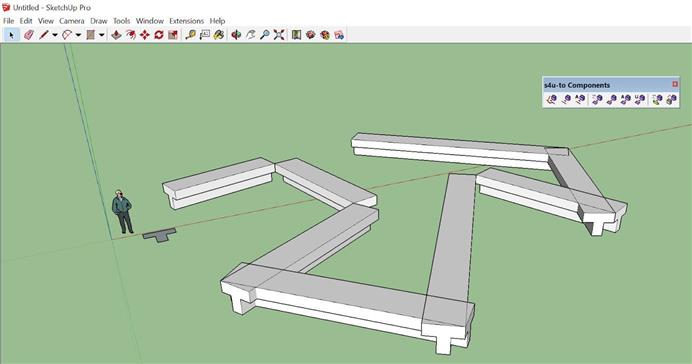Click the green s4u to Components icon

click(657, 100)
